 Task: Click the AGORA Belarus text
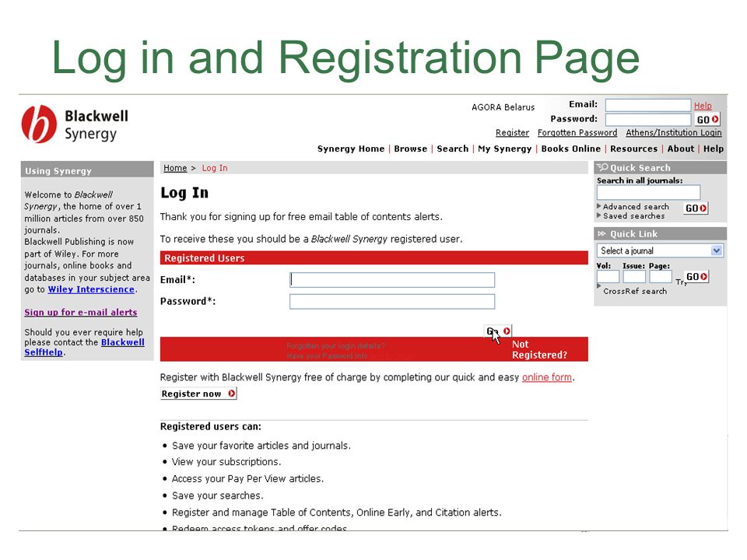(x=503, y=107)
